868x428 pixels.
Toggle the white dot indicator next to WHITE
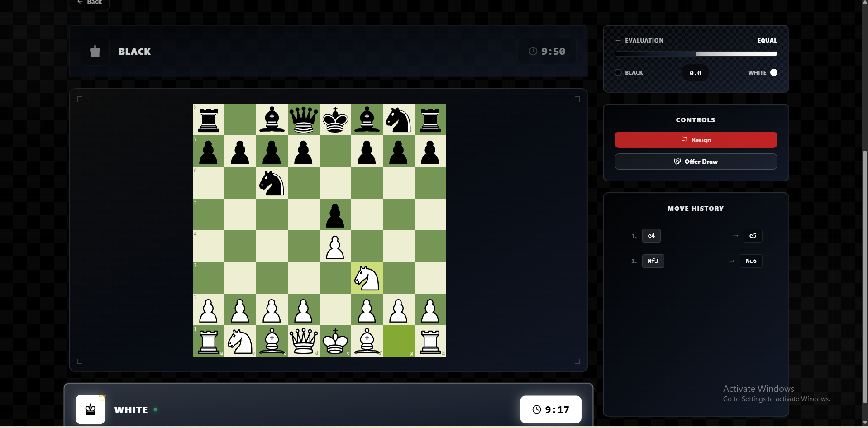[773, 72]
